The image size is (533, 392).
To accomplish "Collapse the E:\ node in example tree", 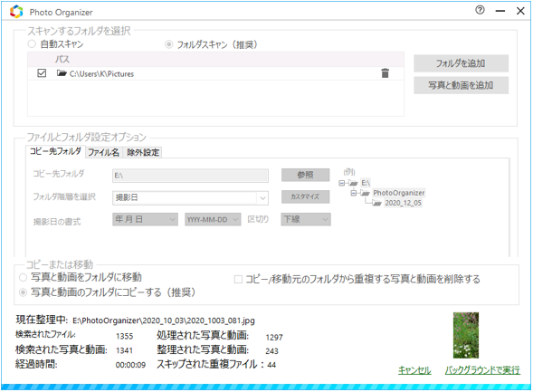I will (341, 183).
